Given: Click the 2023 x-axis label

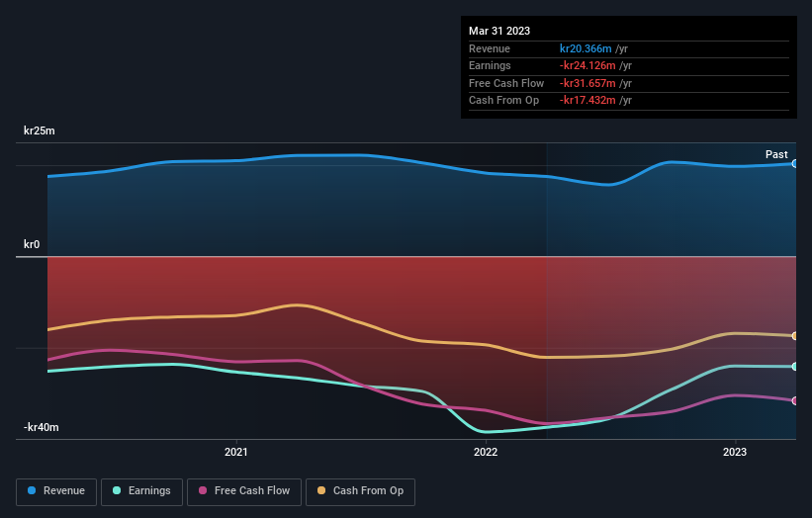Looking at the screenshot, I should pos(734,452).
